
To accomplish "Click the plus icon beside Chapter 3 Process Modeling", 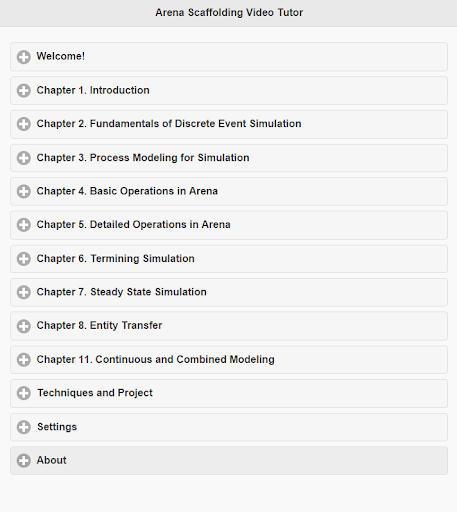I will point(24,158).
